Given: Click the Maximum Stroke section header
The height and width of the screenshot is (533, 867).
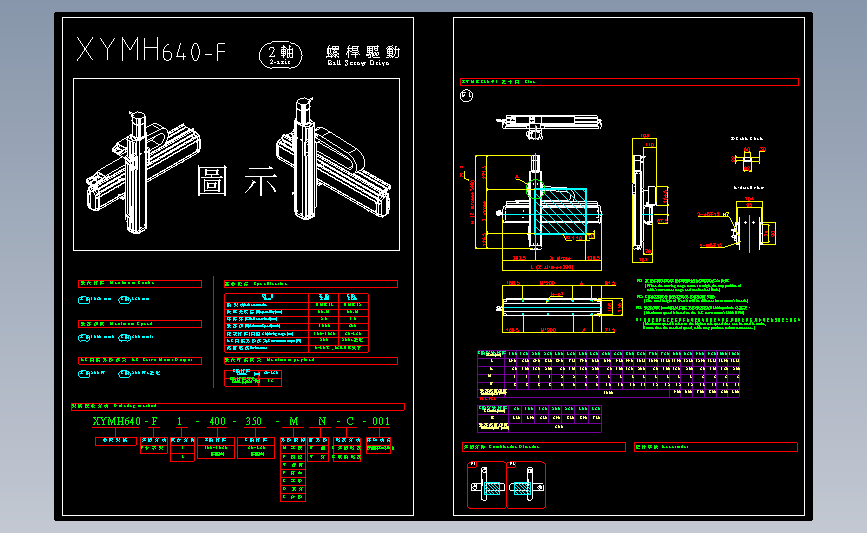Looking at the screenshot, I should (x=140, y=284).
